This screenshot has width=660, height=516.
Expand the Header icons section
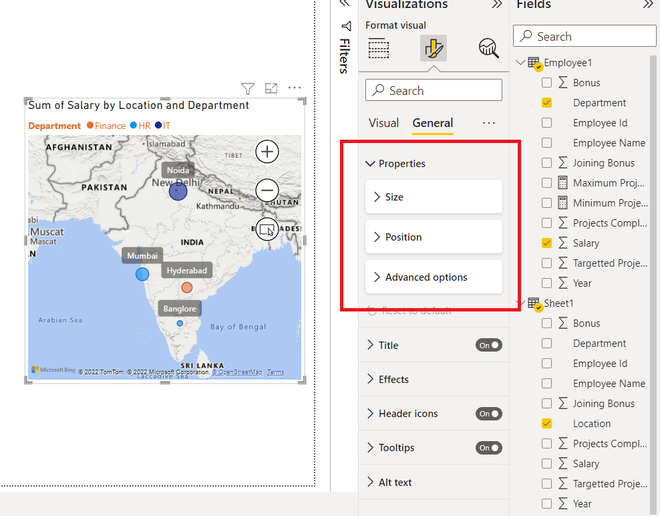tap(370, 414)
